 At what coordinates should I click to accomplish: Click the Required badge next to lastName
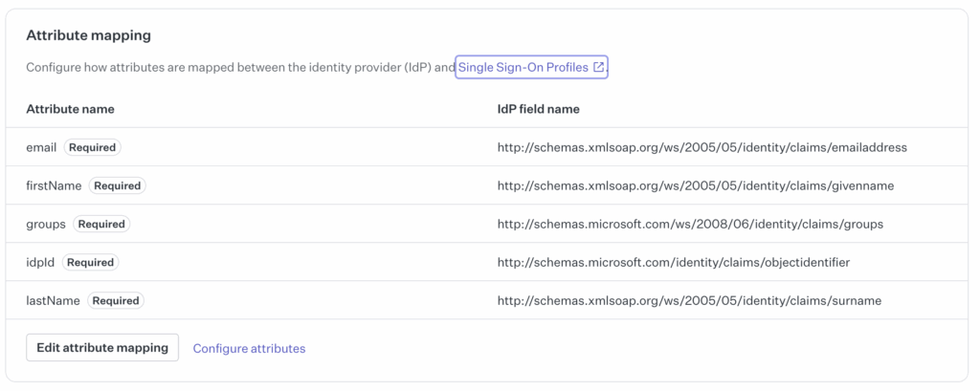(x=116, y=300)
